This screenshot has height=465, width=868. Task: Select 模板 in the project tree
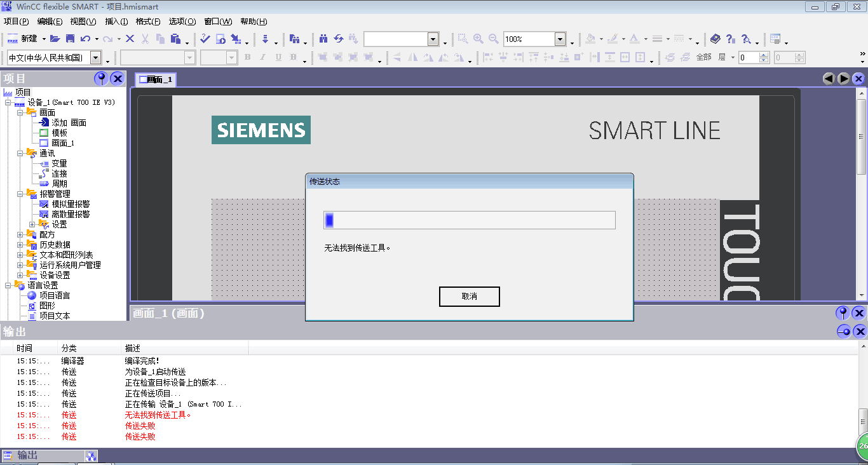(x=59, y=133)
